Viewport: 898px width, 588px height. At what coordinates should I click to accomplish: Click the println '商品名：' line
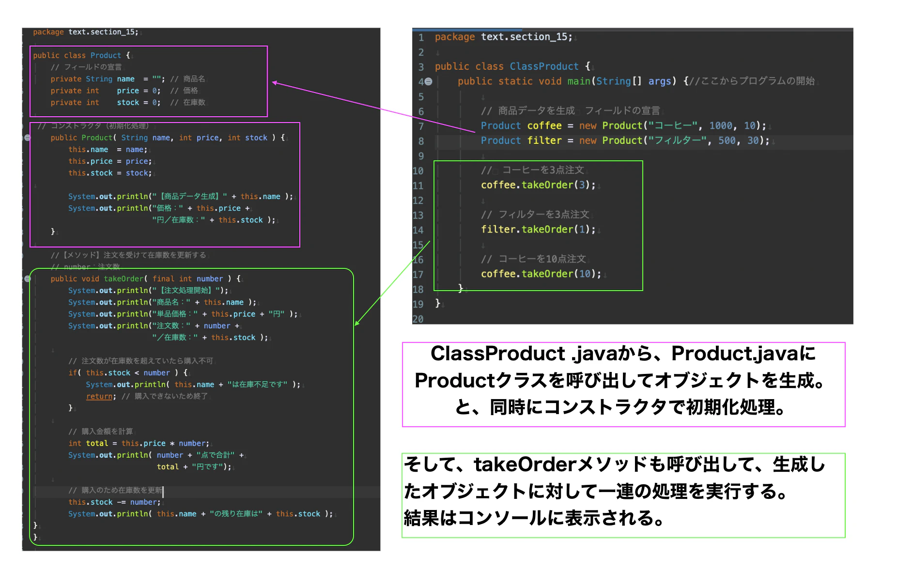[x=162, y=302]
